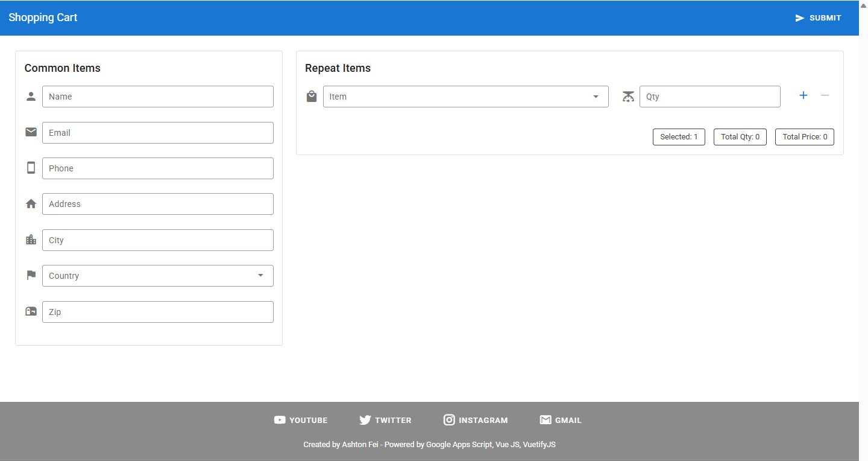Image resolution: width=868 pixels, height=461 pixels.
Task: Click the Instagram camera icon in footer
Action: (449, 420)
